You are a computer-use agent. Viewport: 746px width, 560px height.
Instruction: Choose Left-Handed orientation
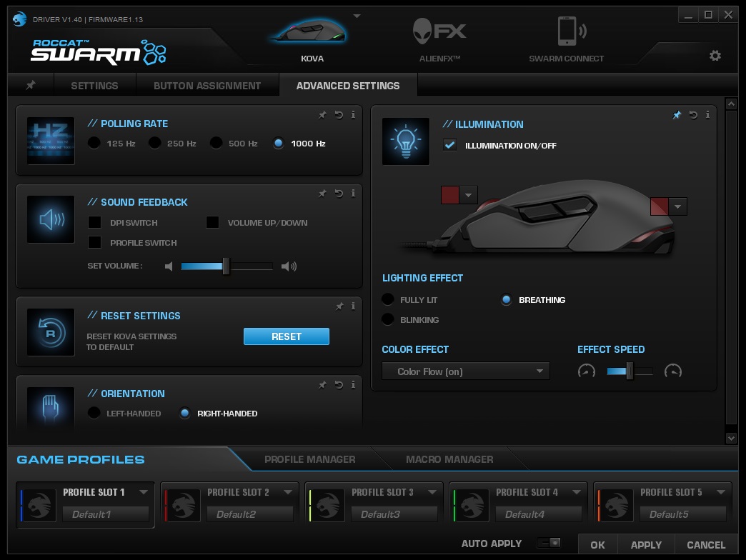point(94,413)
